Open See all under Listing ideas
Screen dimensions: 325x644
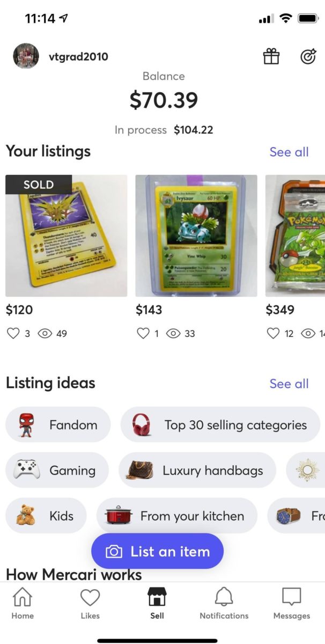pos(290,384)
